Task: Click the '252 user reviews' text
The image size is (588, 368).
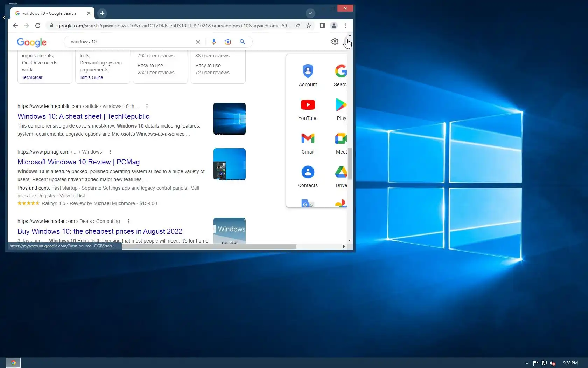Action: click(156, 73)
